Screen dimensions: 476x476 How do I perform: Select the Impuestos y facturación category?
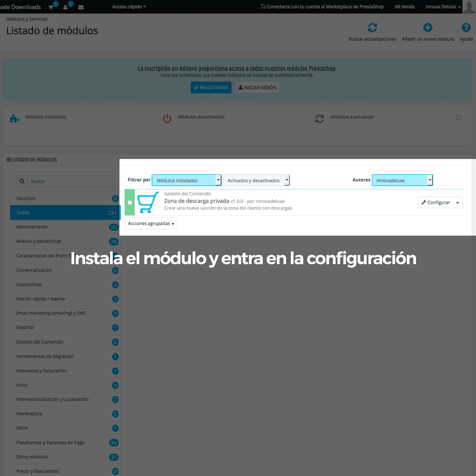(x=65, y=371)
